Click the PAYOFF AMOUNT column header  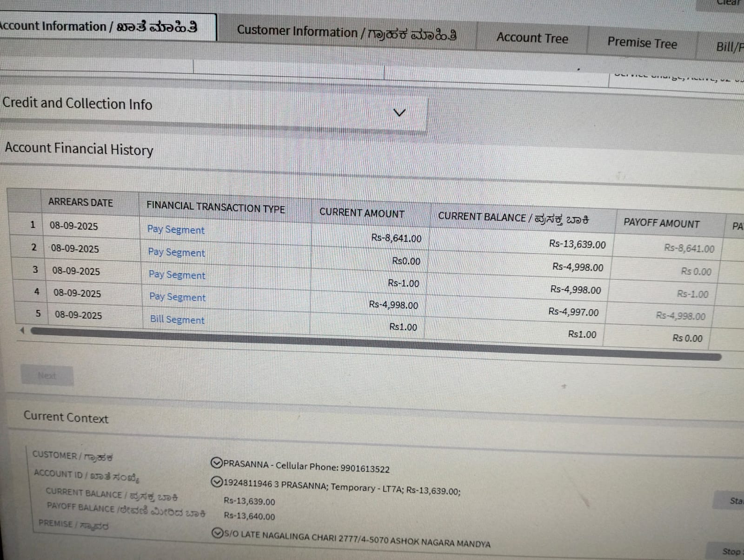[x=661, y=223]
